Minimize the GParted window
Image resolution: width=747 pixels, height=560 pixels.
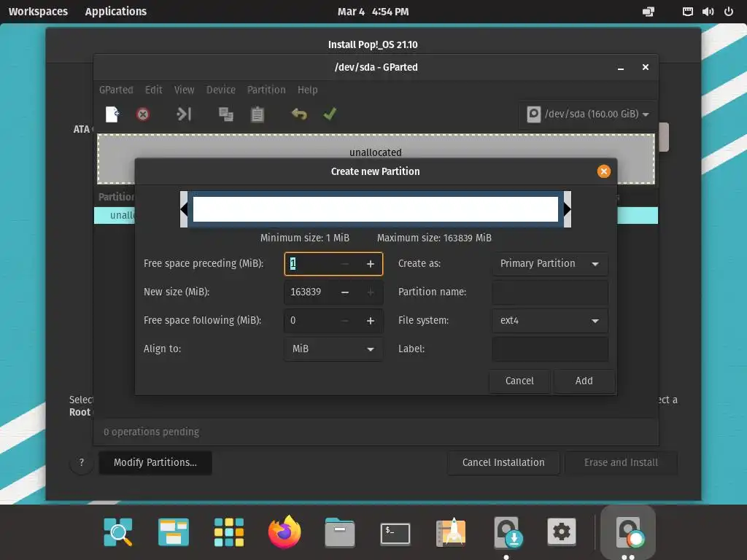[621, 68]
